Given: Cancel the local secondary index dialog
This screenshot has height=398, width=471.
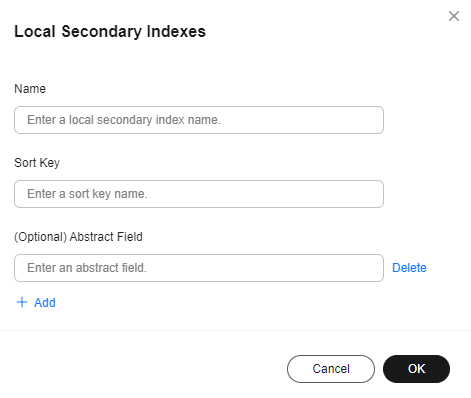Looking at the screenshot, I should (331, 369).
